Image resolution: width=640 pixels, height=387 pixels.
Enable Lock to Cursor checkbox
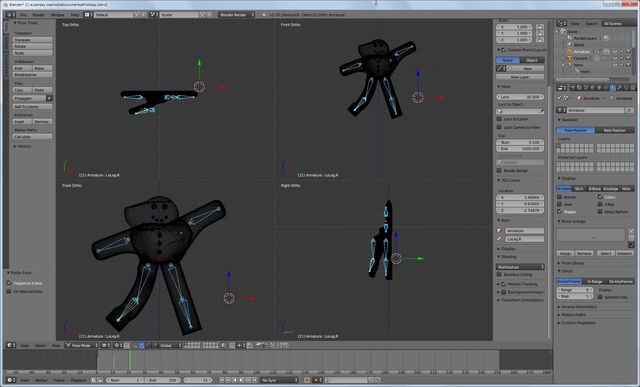click(499, 119)
